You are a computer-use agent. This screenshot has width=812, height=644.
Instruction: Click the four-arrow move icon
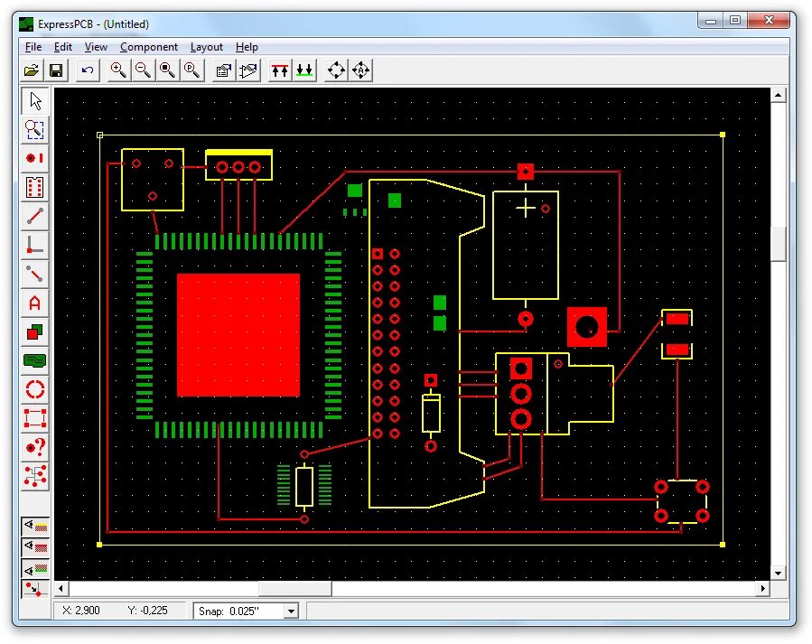click(336, 70)
